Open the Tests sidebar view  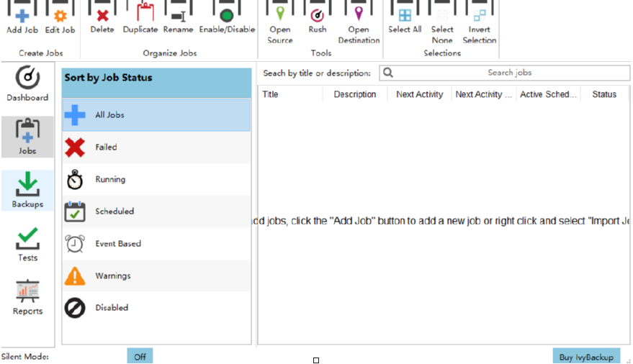(27, 243)
